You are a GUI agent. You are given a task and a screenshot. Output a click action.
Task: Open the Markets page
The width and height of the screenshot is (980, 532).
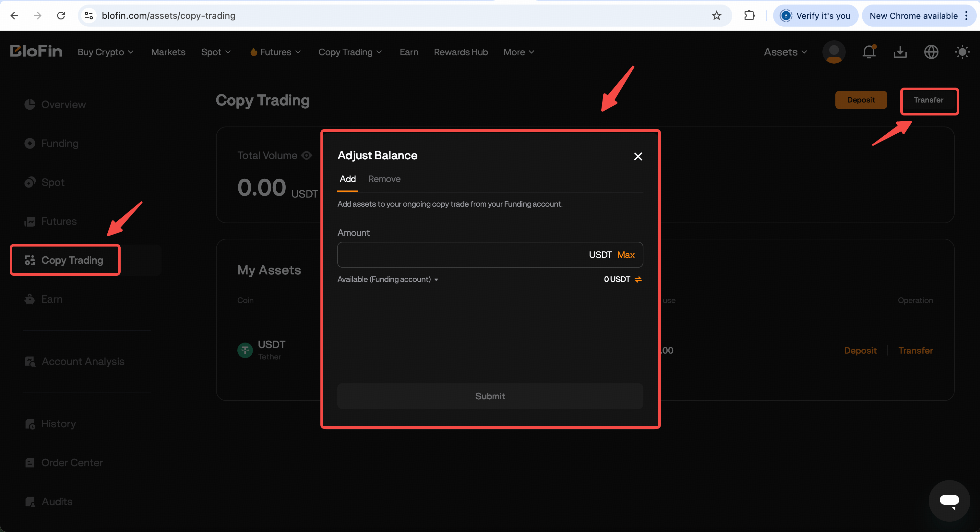tap(168, 52)
